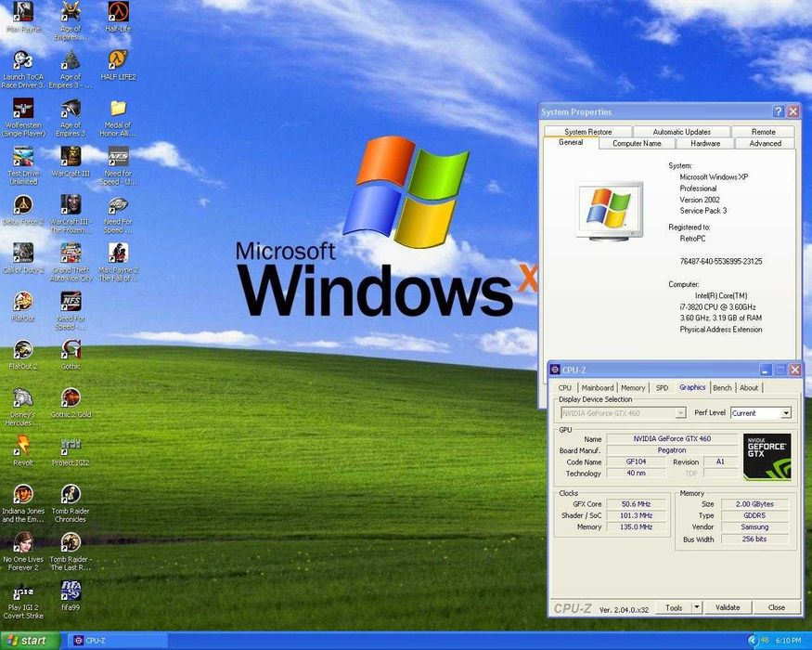
Task: Switch to the CPU tab in CPU-Z
Action: [565, 388]
